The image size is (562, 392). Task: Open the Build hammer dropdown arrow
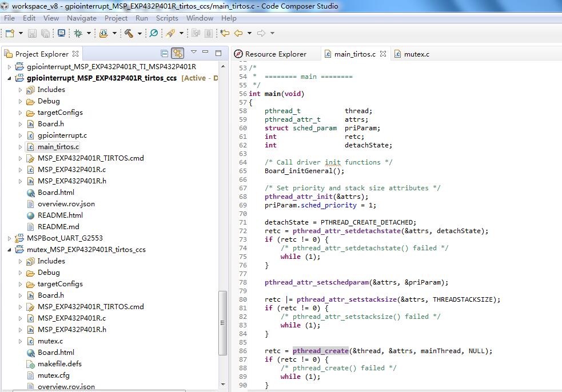139,33
